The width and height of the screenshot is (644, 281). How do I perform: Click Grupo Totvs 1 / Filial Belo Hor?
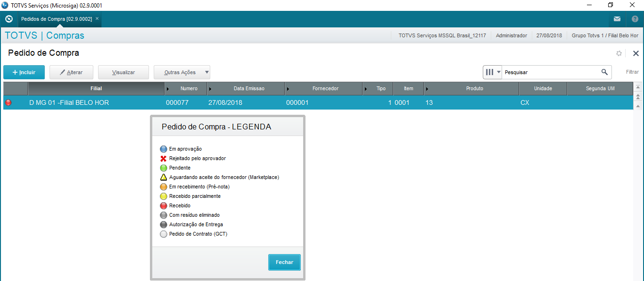click(x=605, y=35)
